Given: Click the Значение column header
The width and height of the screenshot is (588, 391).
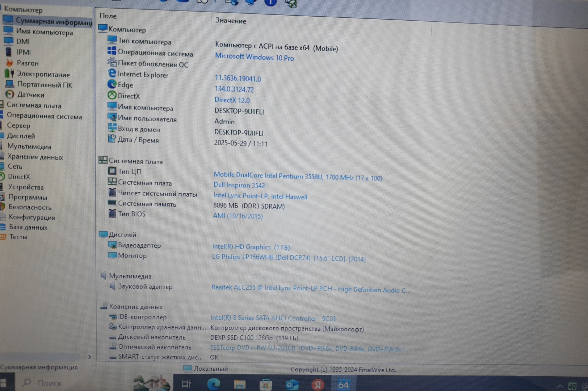Looking at the screenshot, I should (x=231, y=20).
